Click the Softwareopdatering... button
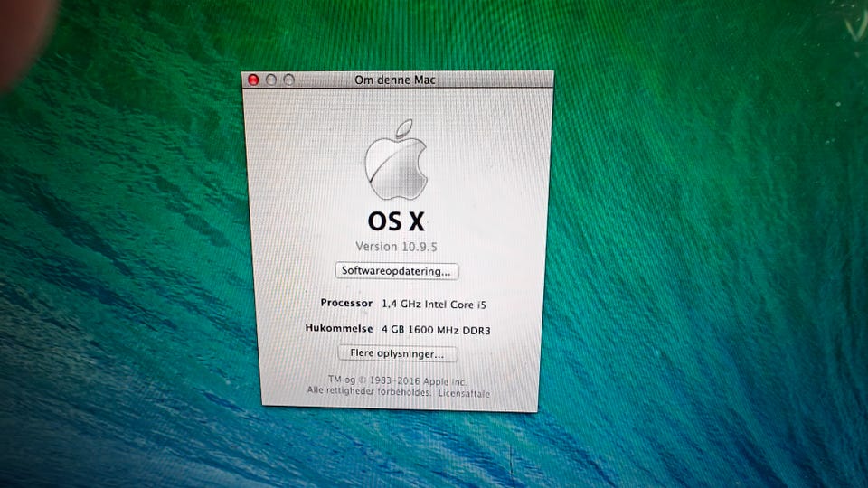Viewport: 868px width, 488px height. click(396, 271)
